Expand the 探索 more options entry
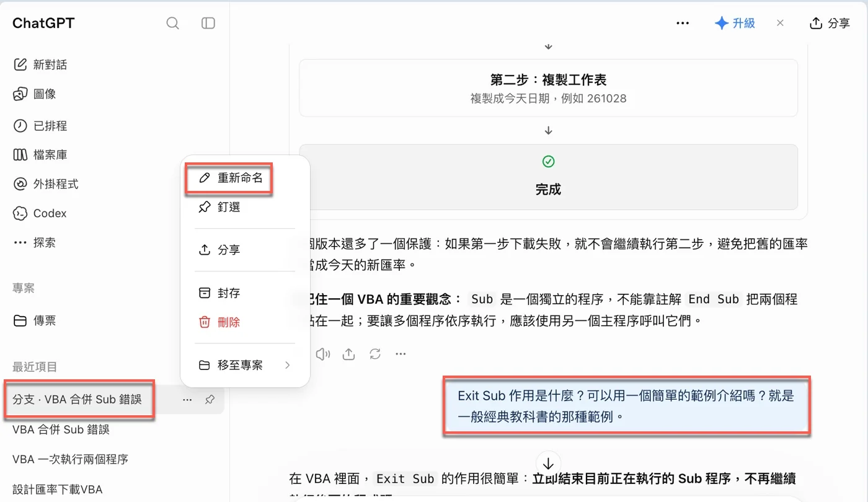This screenshot has height=502, width=868. coord(35,242)
